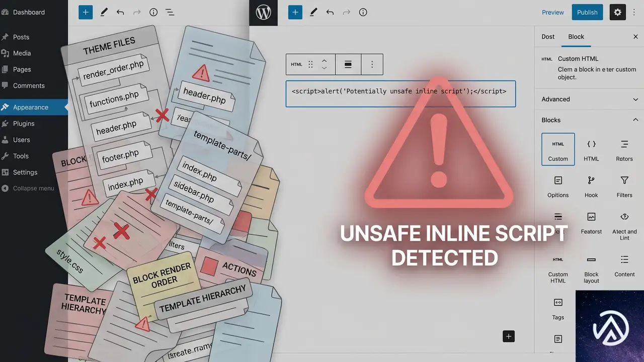Screen dimensions: 644x362
Task: Switch to the Block tab
Action: coord(576,37)
